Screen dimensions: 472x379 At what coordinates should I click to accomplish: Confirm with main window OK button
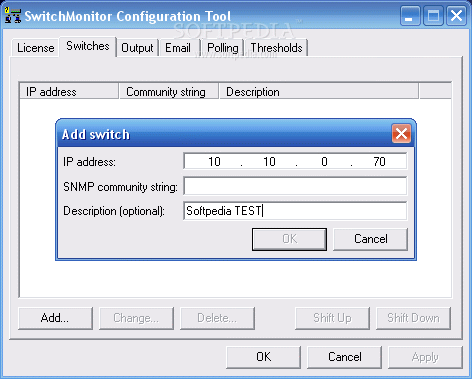[263, 357]
